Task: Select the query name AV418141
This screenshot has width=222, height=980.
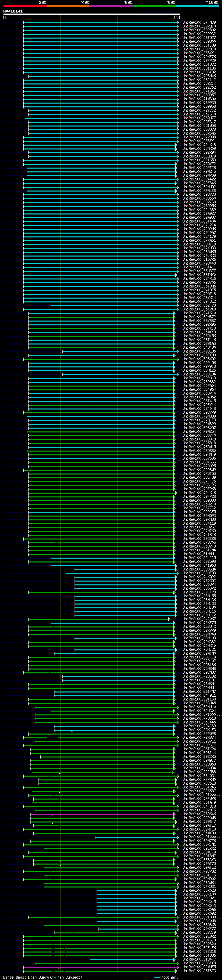Action: click(13, 11)
